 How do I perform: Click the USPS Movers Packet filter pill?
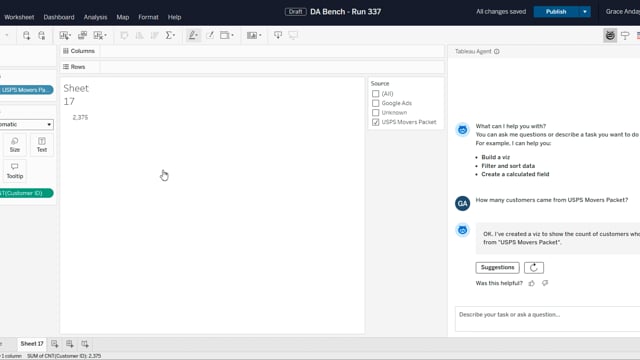[x=26, y=90]
